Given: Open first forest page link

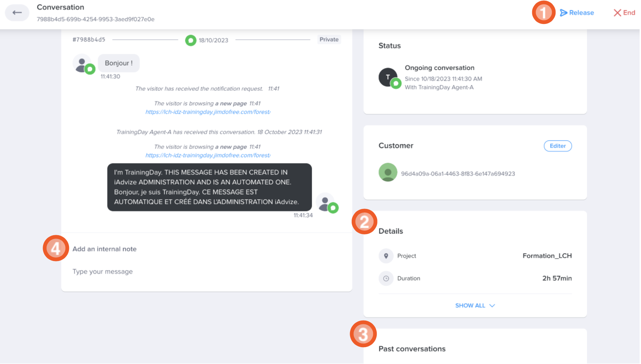Looking at the screenshot, I should 208,112.
